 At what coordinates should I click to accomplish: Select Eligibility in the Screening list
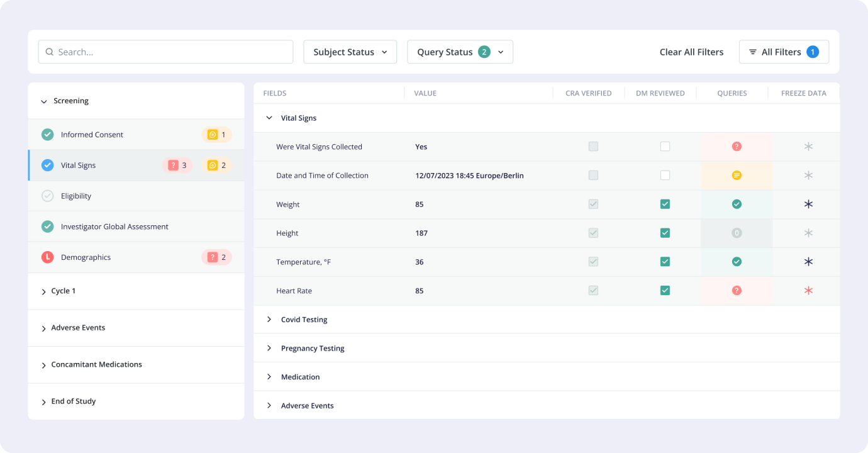coord(76,196)
